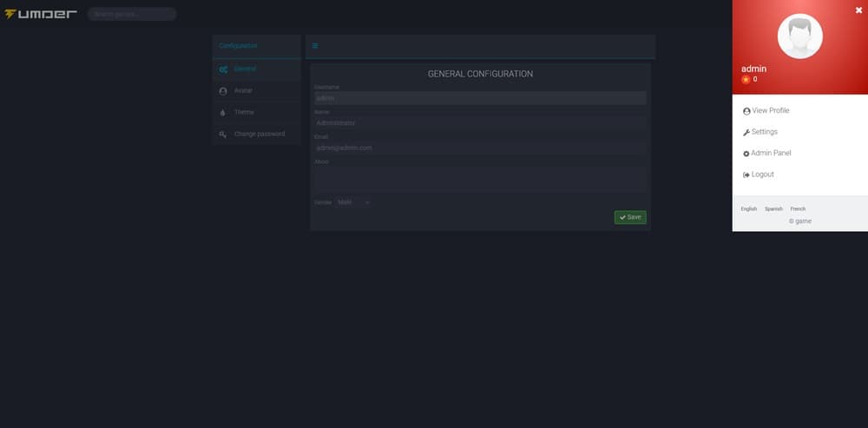Switch the language to French
This screenshot has width=868, height=428.
click(798, 209)
